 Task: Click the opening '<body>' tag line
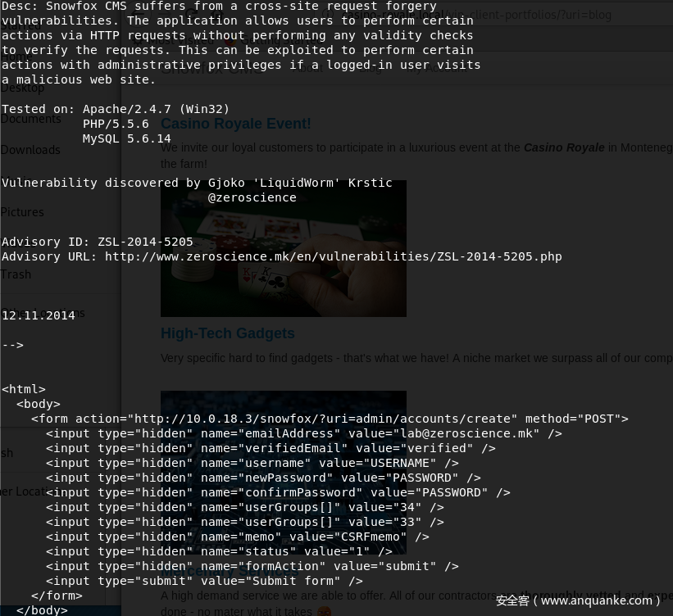click(39, 404)
